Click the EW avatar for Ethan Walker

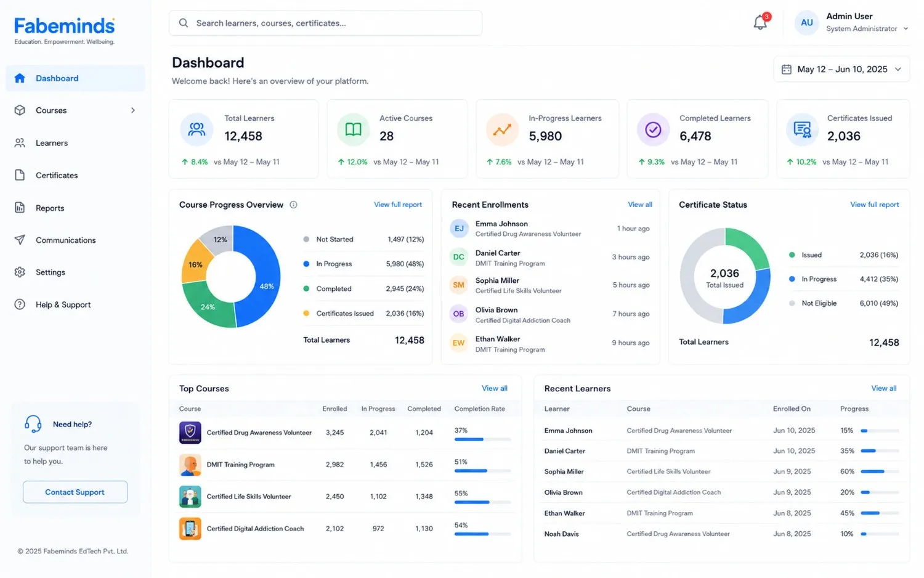coord(459,343)
